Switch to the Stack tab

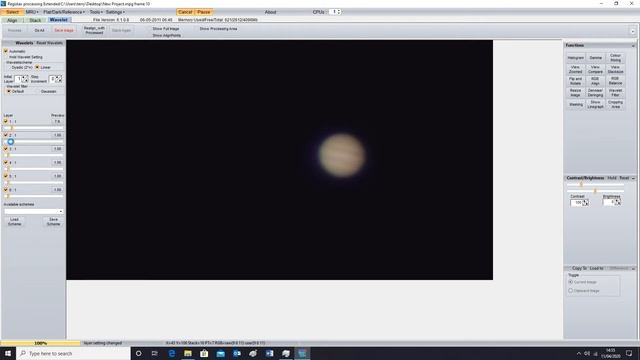click(x=35, y=20)
